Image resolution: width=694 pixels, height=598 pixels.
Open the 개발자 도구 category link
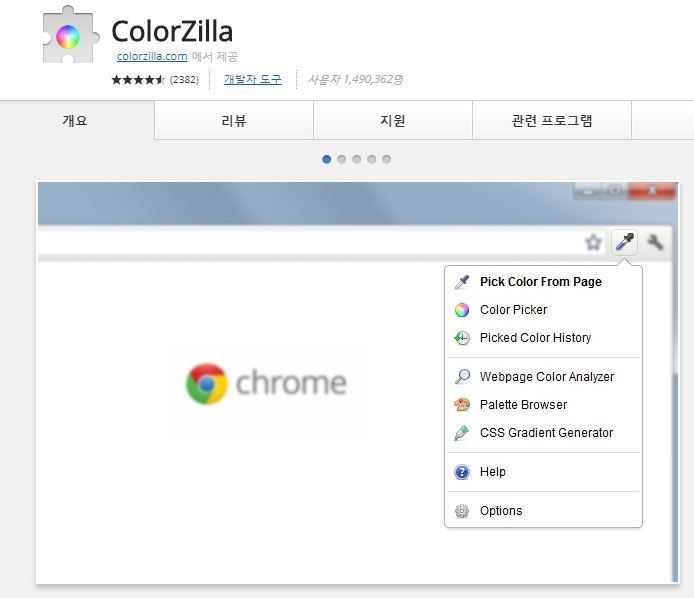coord(252,79)
